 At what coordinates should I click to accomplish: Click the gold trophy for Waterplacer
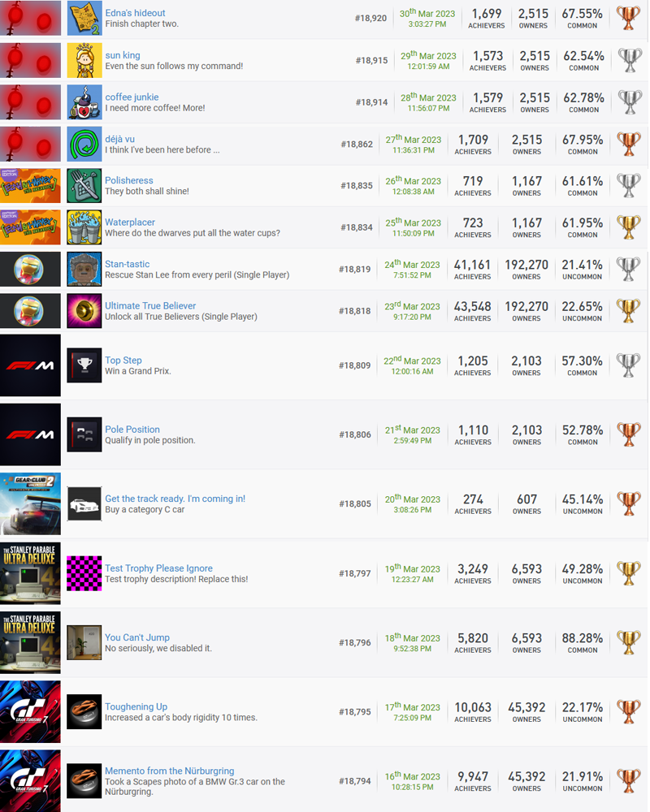(x=628, y=227)
